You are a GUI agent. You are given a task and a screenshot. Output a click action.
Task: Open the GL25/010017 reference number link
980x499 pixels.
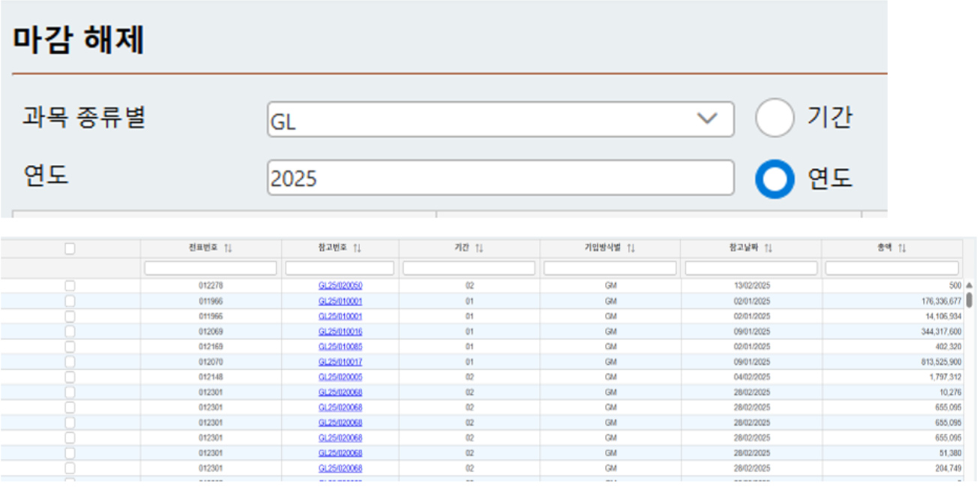point(340,362)
